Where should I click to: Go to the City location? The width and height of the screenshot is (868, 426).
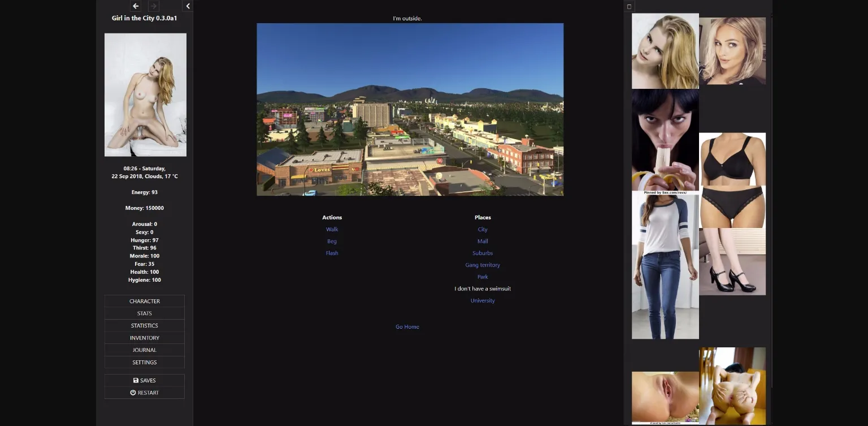pos(483,229)
